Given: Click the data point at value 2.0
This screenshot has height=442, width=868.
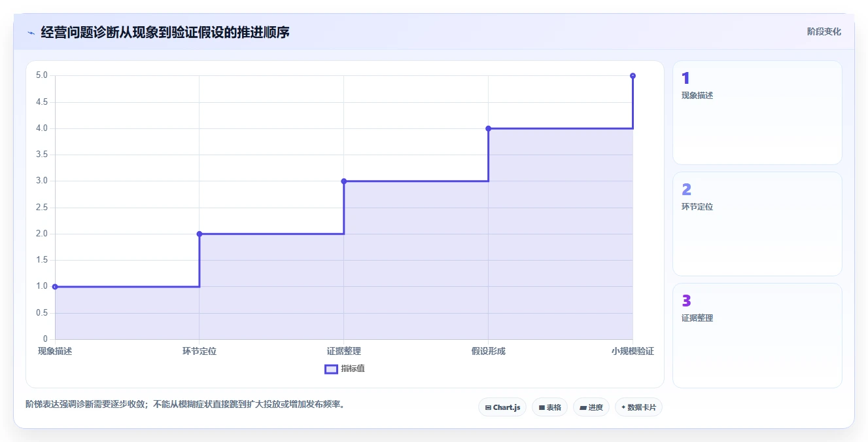Looking at the screenshot, I should click(200, 234).
